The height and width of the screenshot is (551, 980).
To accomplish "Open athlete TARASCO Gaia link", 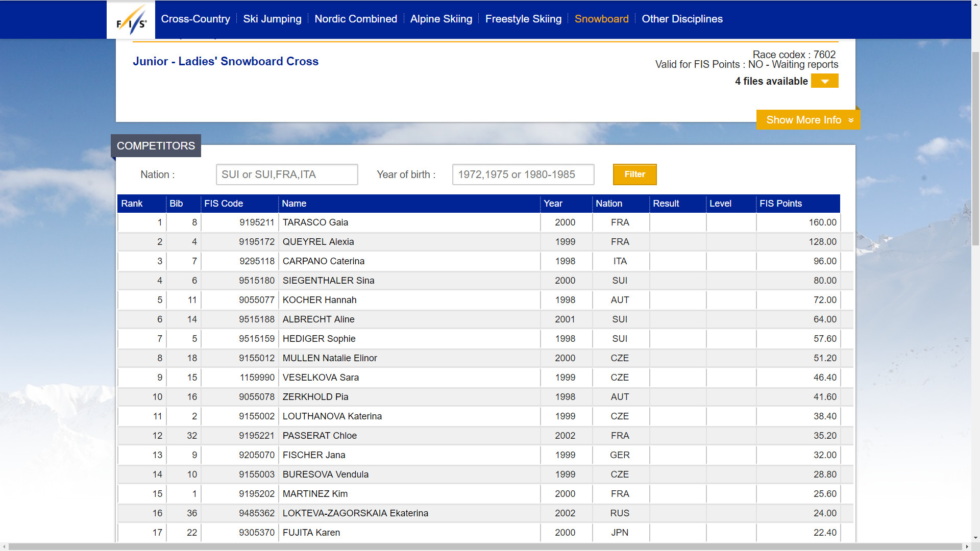I will pyautogui.click(x=315, y=222).
